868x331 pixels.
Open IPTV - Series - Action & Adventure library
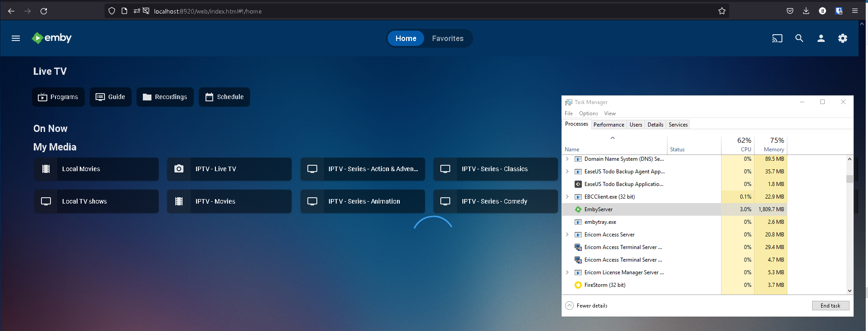click(363, 169)
